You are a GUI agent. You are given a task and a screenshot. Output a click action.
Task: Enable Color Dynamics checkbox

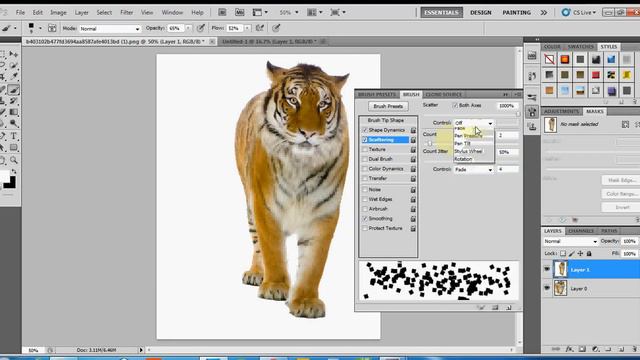(365, 169)
